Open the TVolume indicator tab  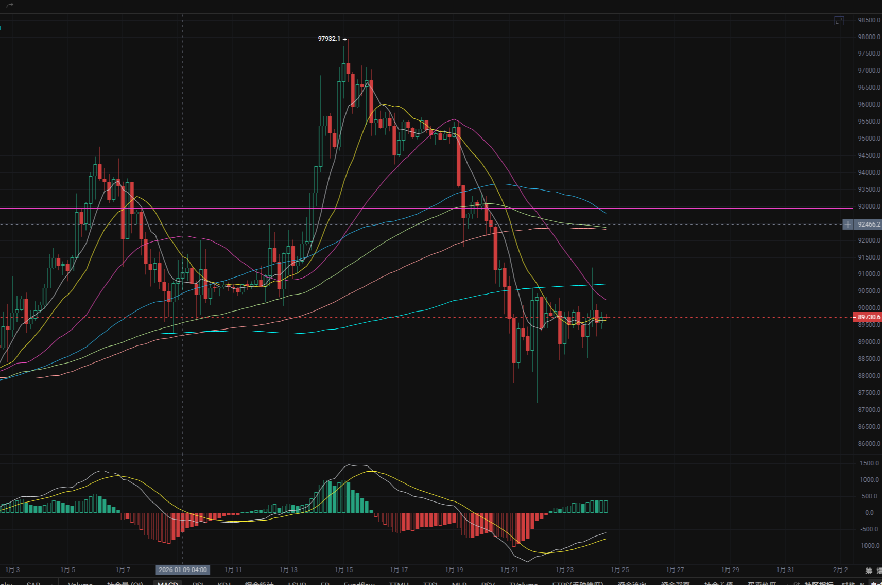(523, 585)
